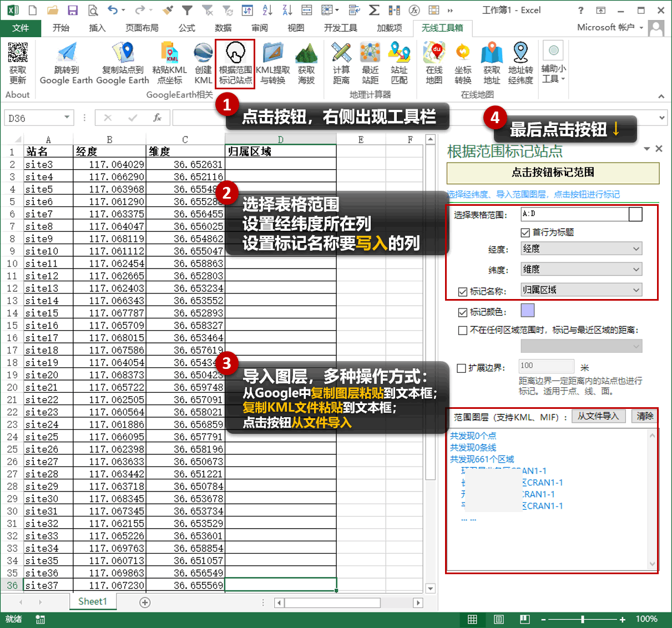
Task: Click the new blank file icon
Action: [32, 10]
